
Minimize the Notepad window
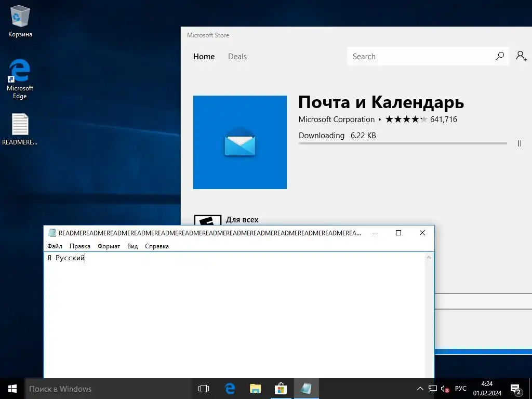tap(375, 233)
